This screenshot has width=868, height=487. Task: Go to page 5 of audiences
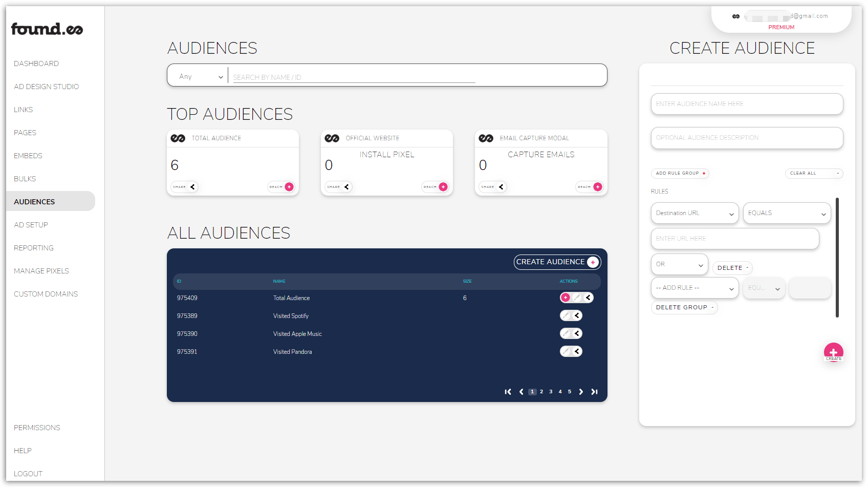point(570,392)
